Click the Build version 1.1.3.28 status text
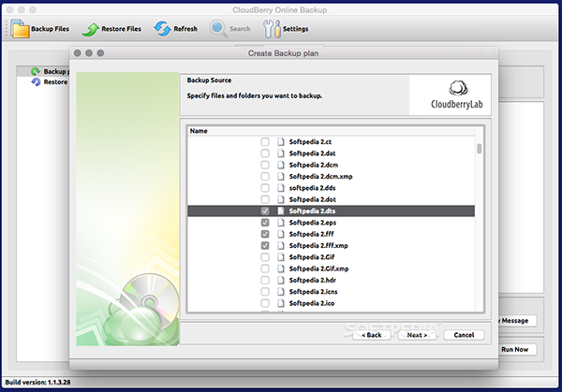562x392 pixels. tap(37, 382)
